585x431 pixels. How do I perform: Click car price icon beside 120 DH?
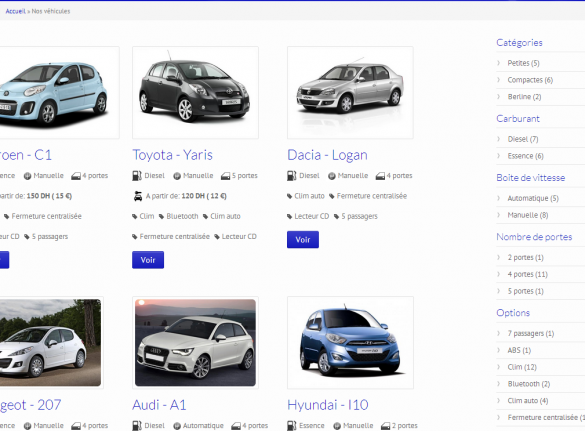tap(138, 196)
